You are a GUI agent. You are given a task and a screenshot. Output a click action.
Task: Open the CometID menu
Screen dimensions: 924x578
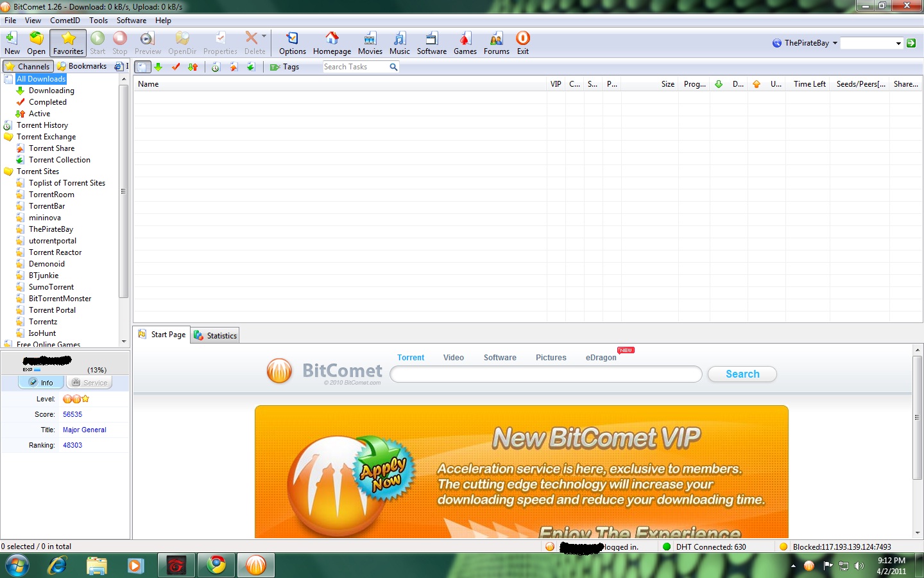[65, 21]
